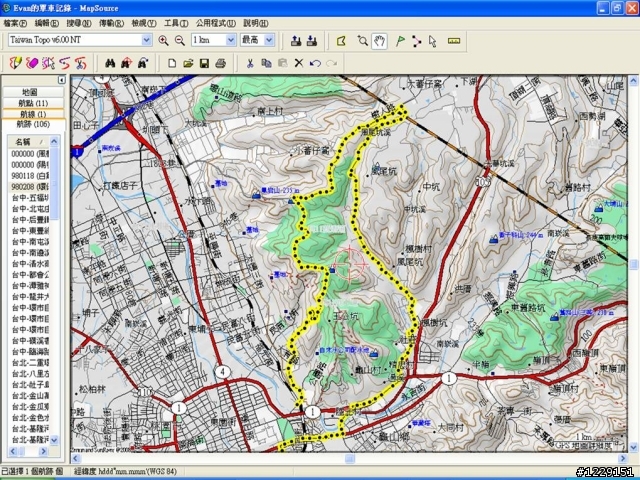This screenshot has height=480, width=640.
Task: Select the 台中-都會 track row
Action: point(29,275)
